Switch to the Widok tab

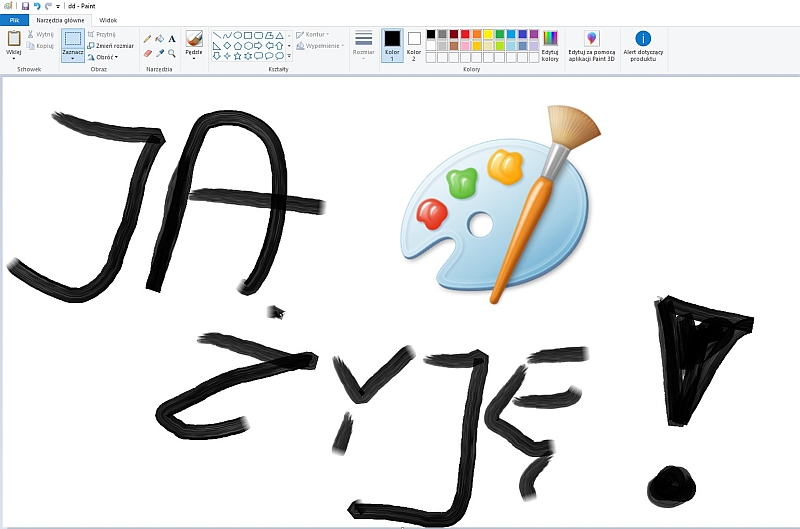tap(108, 20)
